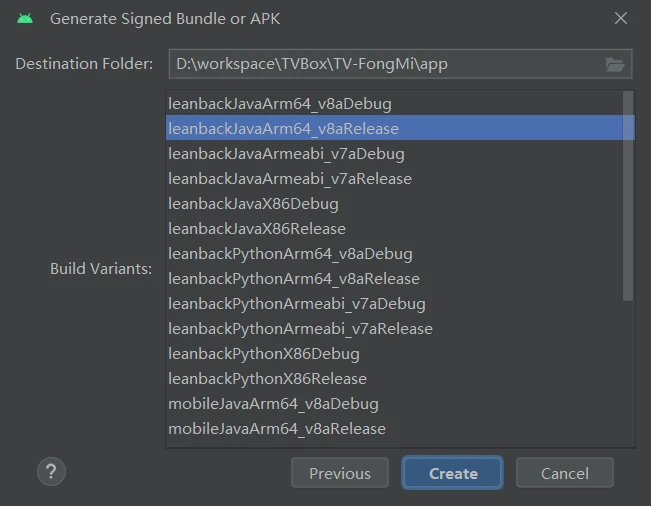Choose leanbackJavaArmeabi_v7aRelease build variant
Image resolution: width=651 pixels, height=506 pixels.
(x=290, y=179)
